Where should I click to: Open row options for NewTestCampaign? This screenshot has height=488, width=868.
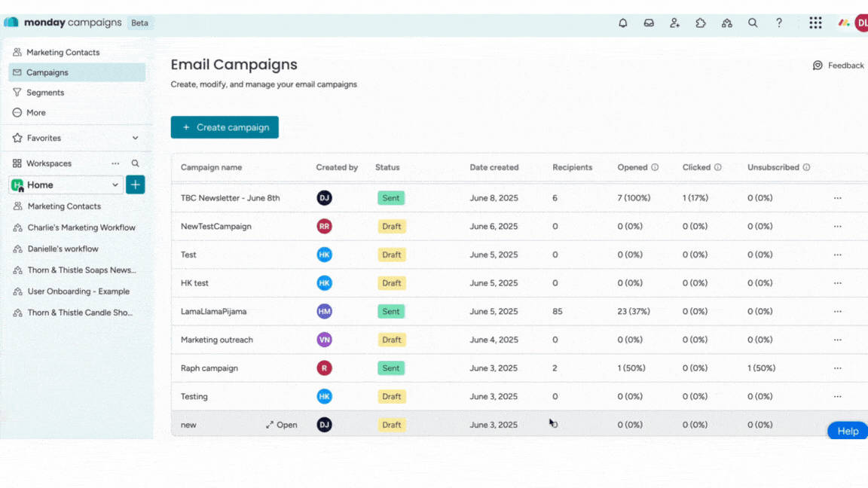click(837, 226)
